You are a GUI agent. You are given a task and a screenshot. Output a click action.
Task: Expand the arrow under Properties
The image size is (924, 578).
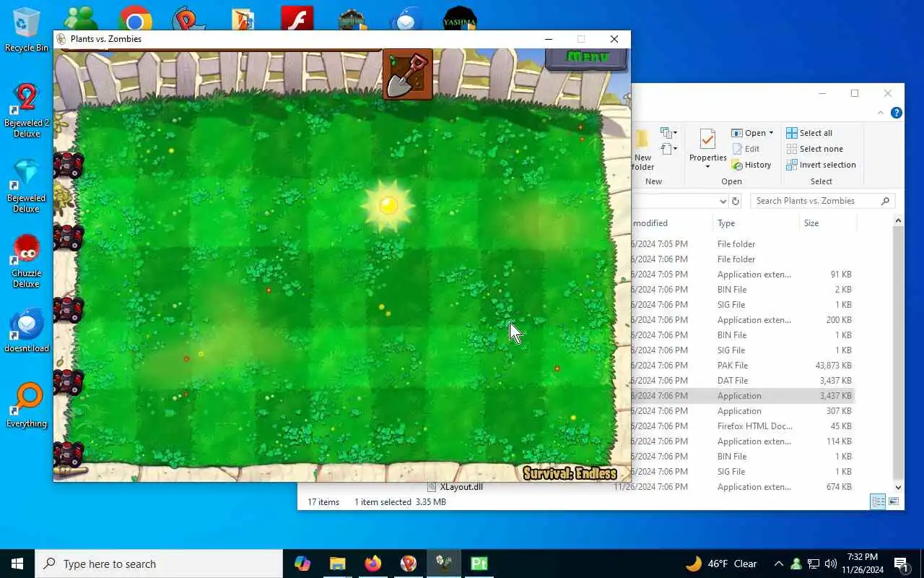pyautogui.click(x=707, y=167)
